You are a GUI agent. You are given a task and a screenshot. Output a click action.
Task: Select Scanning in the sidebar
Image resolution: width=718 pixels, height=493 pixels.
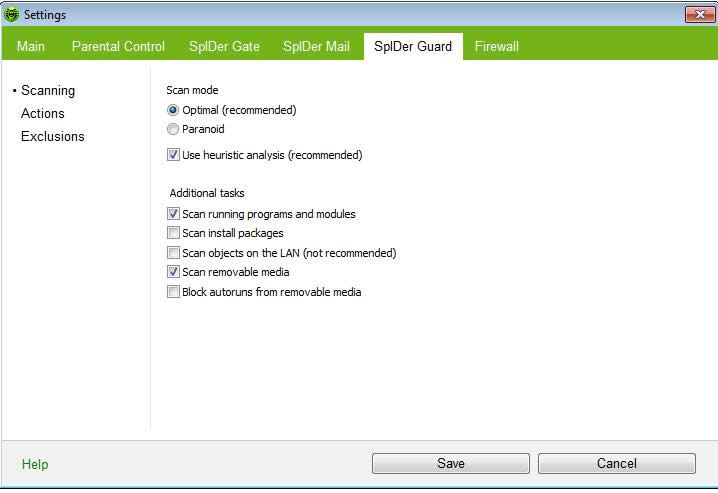[48, 90]
